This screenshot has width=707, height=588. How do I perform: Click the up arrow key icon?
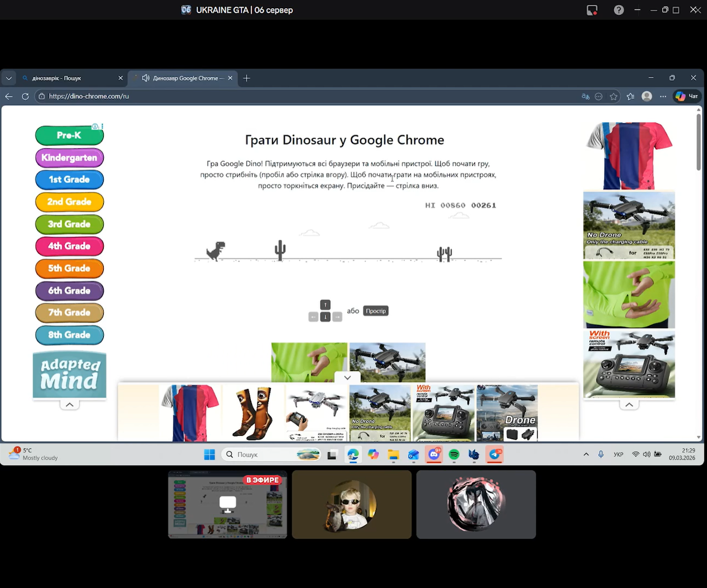click(x=325, y=305)
